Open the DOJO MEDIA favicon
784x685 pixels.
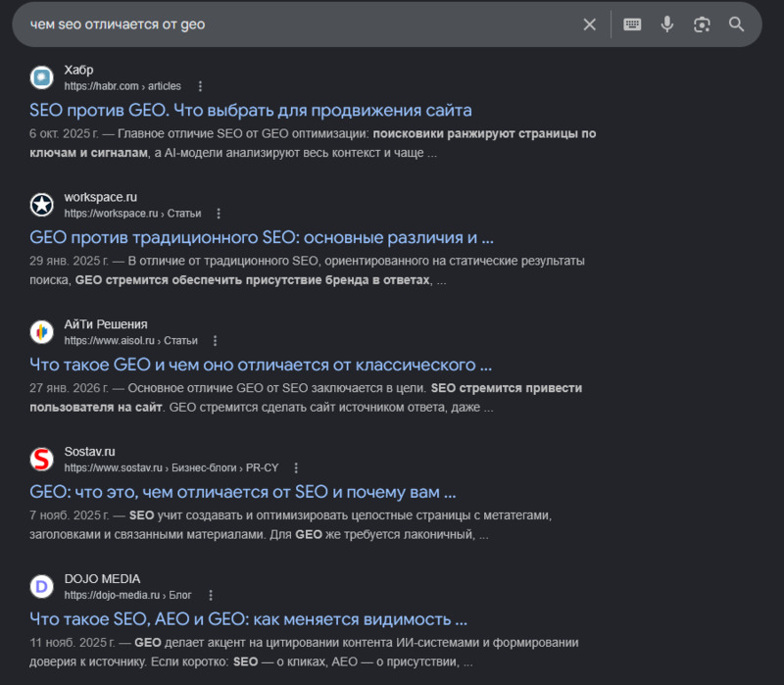tap(42, 586)
